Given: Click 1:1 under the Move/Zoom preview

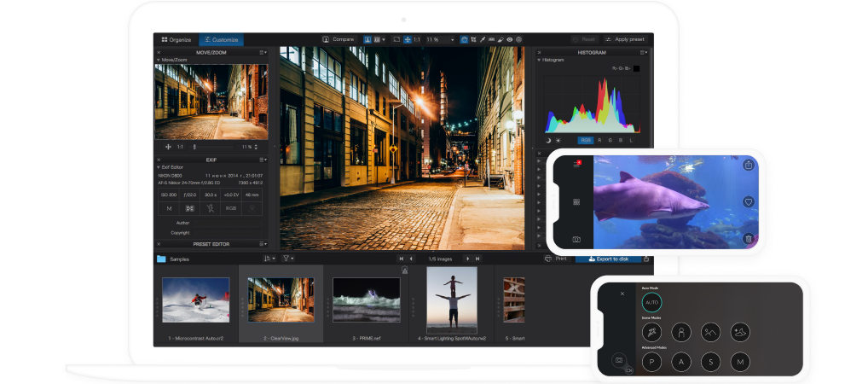Looking at the screenshot, I should pyautogui.click(x=180, y=147).
